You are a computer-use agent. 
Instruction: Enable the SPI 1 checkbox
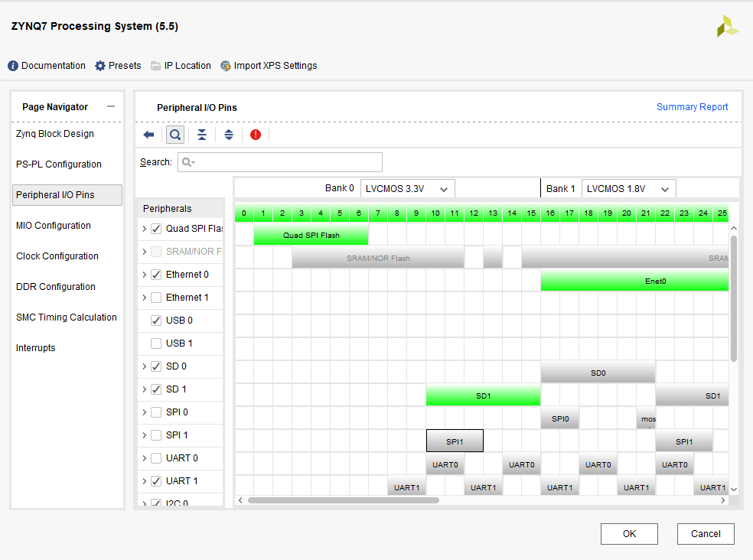click(x=156, y=435)
